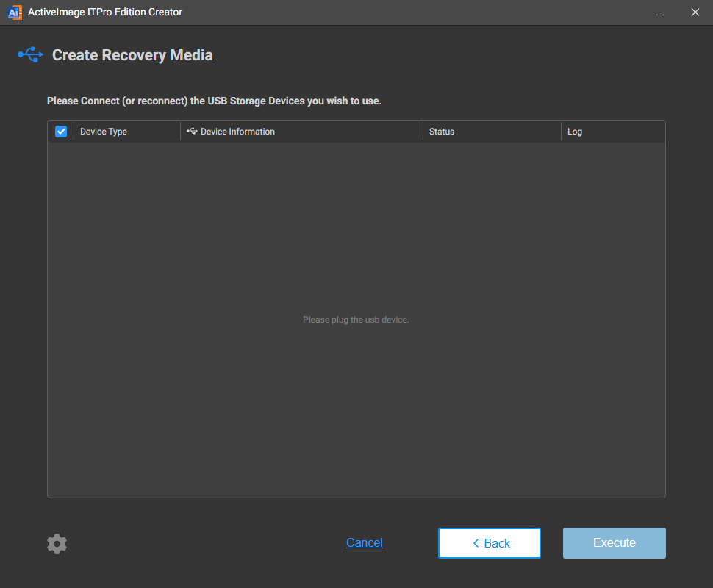
Task: Click the USB icon beside Create Recovery Media
Action: pyautogui.click(x=30, y=54)
